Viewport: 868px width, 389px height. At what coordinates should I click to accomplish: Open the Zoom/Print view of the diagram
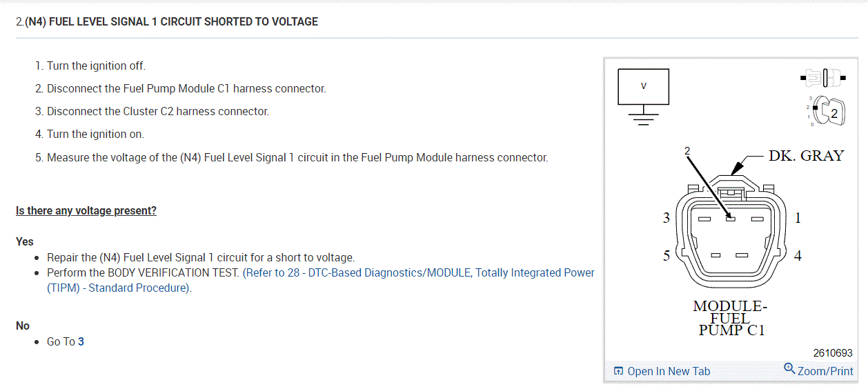click(x=825, y=371)
